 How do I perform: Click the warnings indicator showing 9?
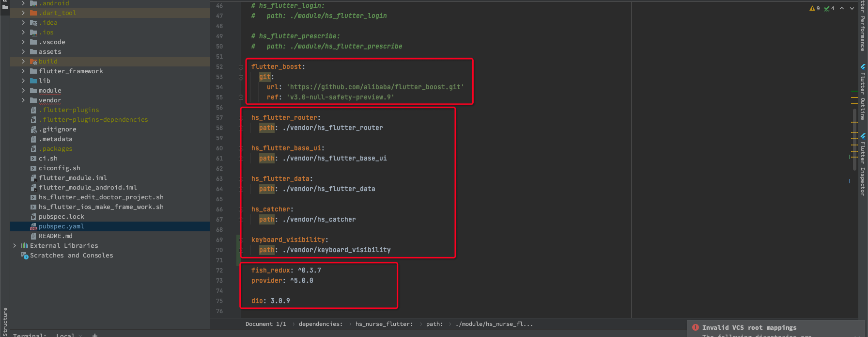pyautogui.click(x=815, y=8)
